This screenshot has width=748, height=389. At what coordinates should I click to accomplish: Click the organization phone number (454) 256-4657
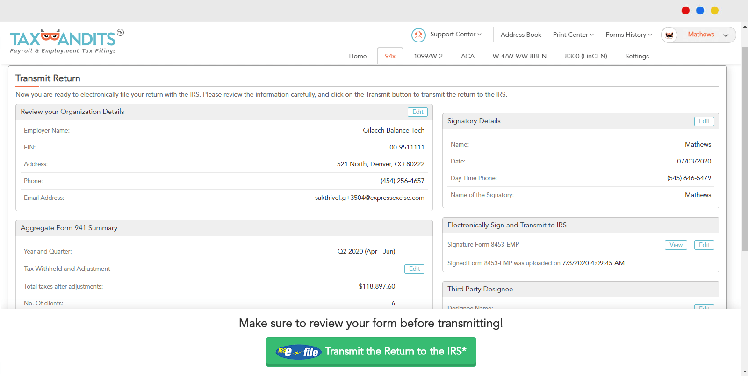(402, 181)
